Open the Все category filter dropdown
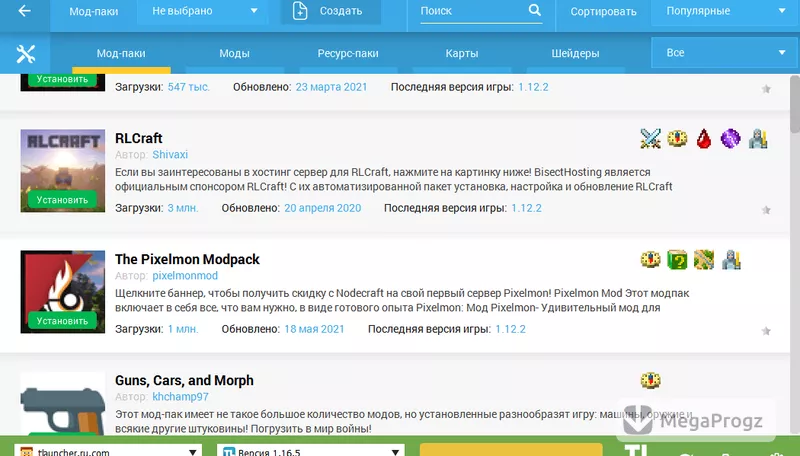This screenshot has width=800, height=456. pos(725,53)
